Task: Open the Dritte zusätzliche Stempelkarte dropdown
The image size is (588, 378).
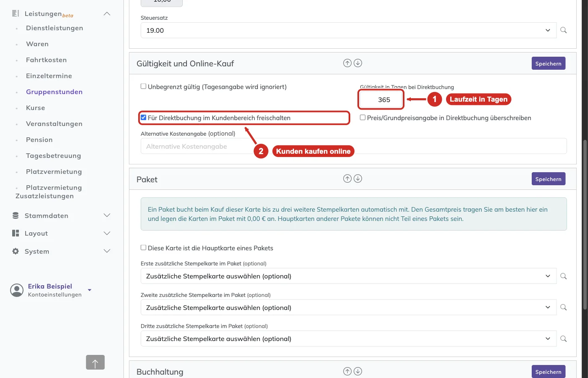Action: (349, 339)
